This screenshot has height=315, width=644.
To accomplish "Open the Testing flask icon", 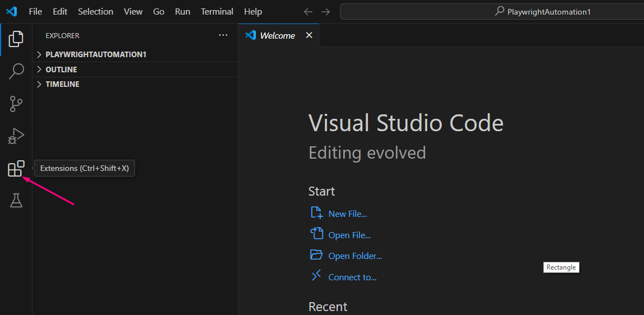I will tap(16, 200).
